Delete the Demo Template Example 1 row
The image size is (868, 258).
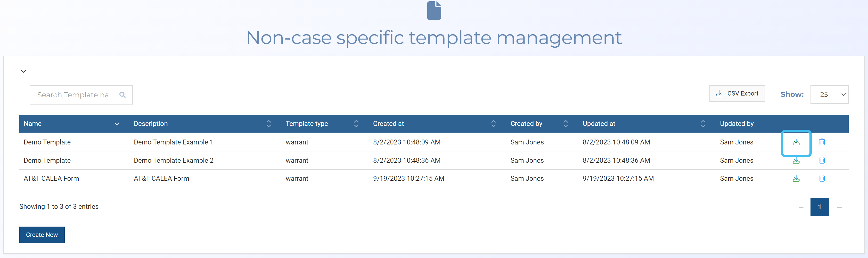point(822,142)
